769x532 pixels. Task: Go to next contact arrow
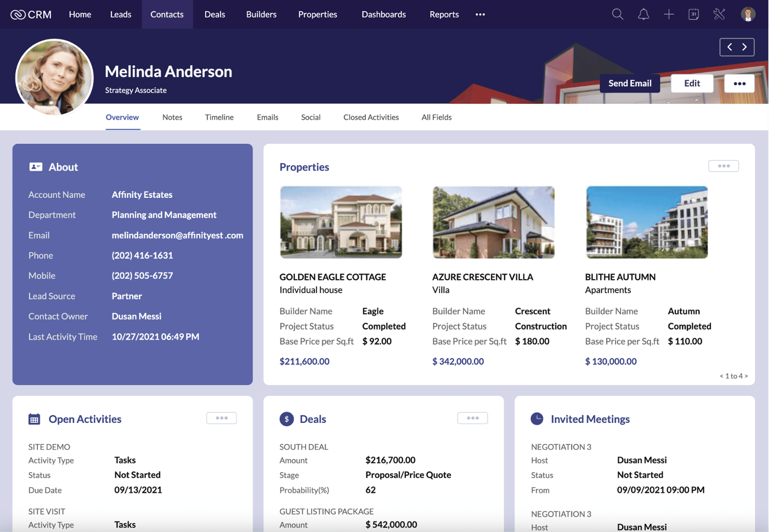[744, 47]
